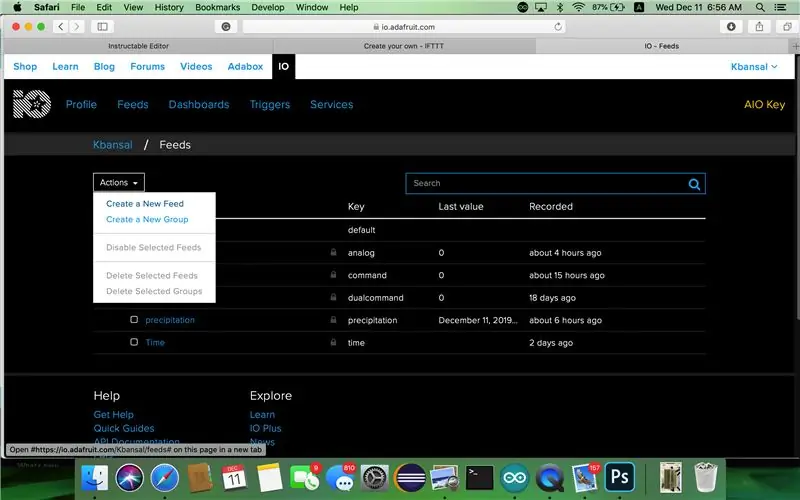Image resolution: width=800 pixels, height=500 pixels.
Task: Click the lock icon in the command row
Action: 333,274
